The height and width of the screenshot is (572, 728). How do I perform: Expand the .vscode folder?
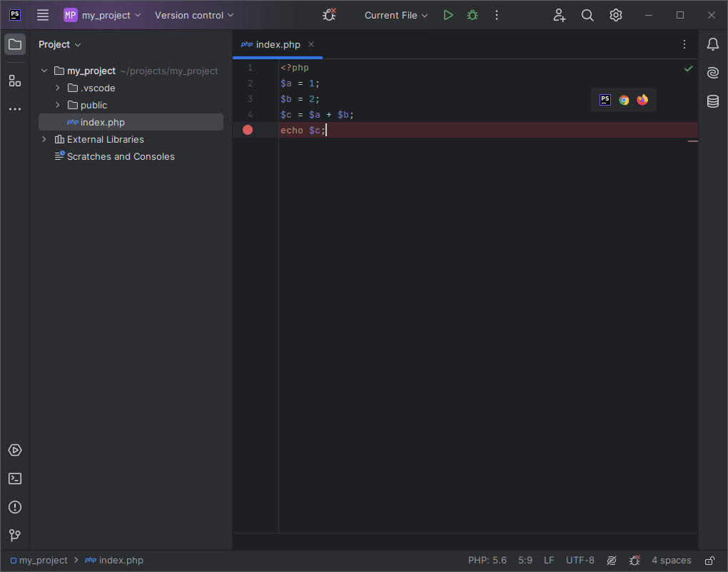click(x=58, y=88)
